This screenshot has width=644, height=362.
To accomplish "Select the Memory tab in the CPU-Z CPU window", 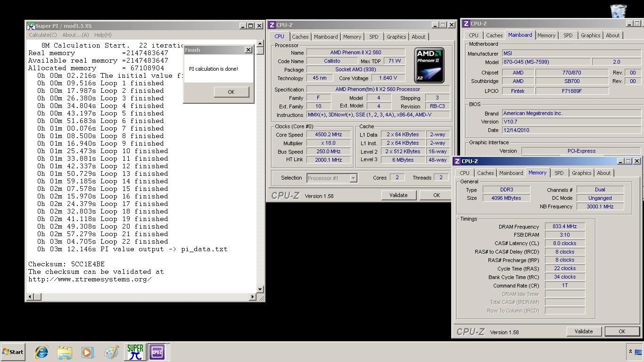I will (x=352, y=37).
